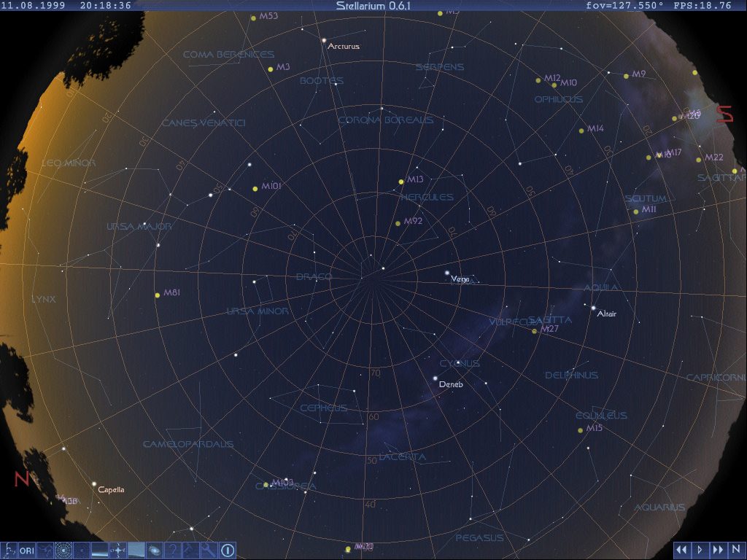
Task: Select the M92 cluster marker
Action: [398, 223]
